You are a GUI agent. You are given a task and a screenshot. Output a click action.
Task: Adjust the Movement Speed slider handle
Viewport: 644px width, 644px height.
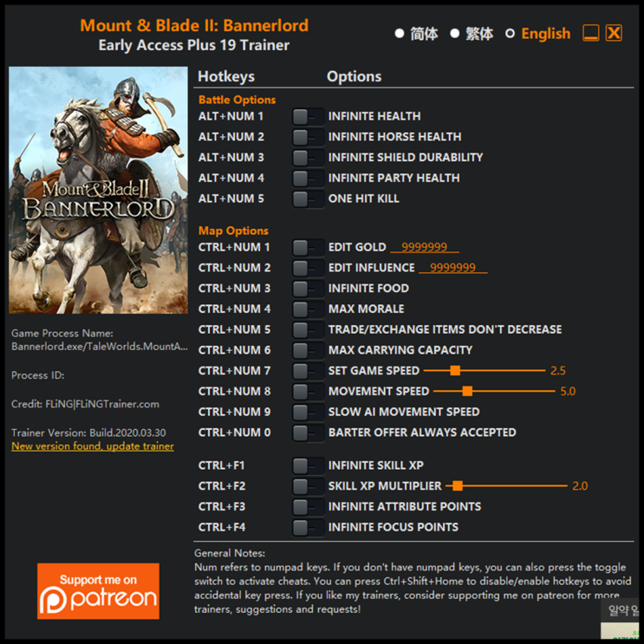467,391
